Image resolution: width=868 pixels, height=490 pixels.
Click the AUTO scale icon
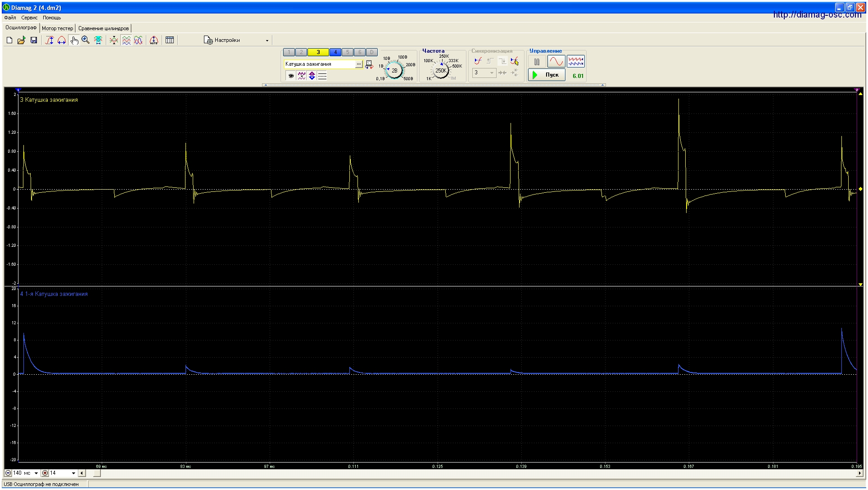pyautogui.click(x=154, y=41)
